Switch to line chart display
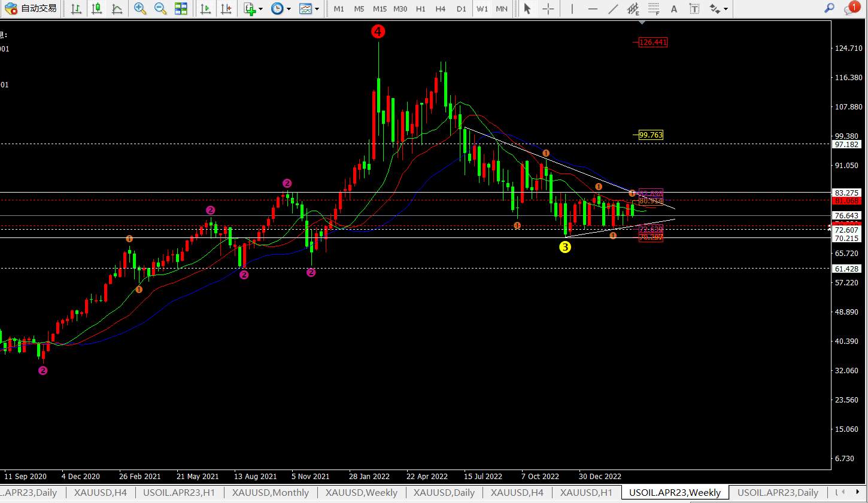 click(117, 8)
